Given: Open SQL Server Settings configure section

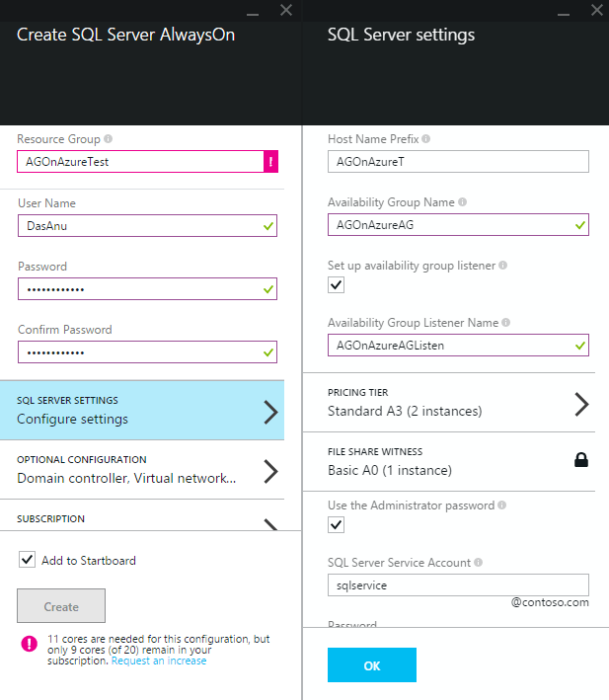Looking at the screenshot, I should (x=142, y=411).
